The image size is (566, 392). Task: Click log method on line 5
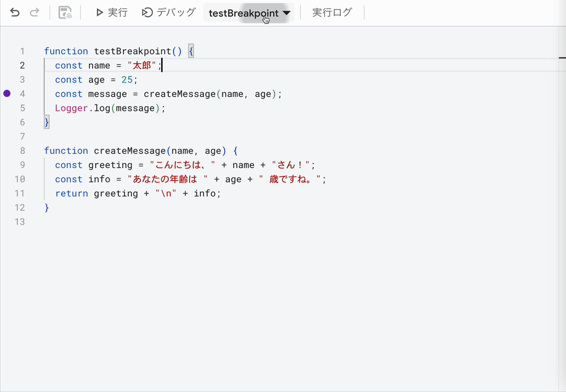(102, 108)
